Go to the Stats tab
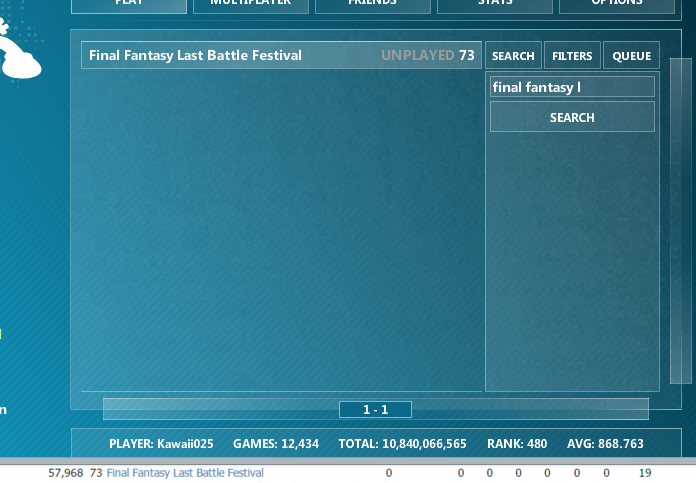This screenshot has height=483, width=696. pos(494,5)
